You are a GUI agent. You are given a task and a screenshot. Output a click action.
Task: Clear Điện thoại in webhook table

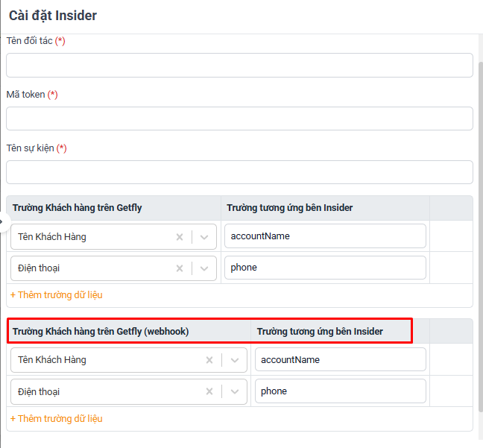click(x=209, y=391)
